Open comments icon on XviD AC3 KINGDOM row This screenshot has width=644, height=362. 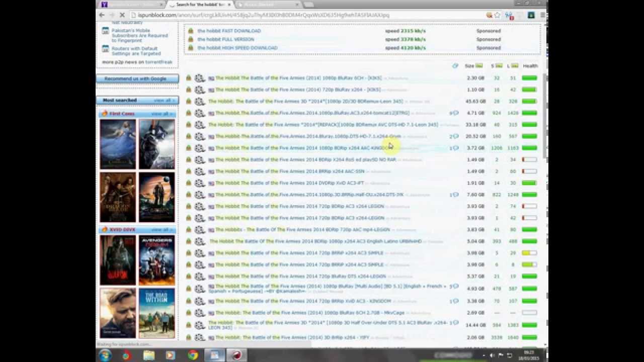click(x=455, y=301)
